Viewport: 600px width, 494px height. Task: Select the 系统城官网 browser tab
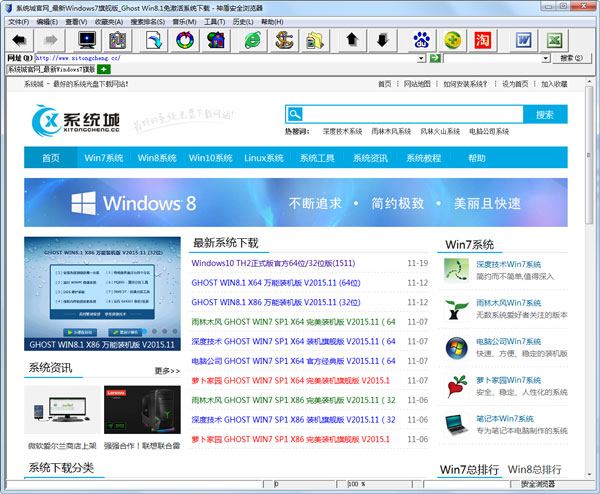pyautogui.click(x=51, y=69)
